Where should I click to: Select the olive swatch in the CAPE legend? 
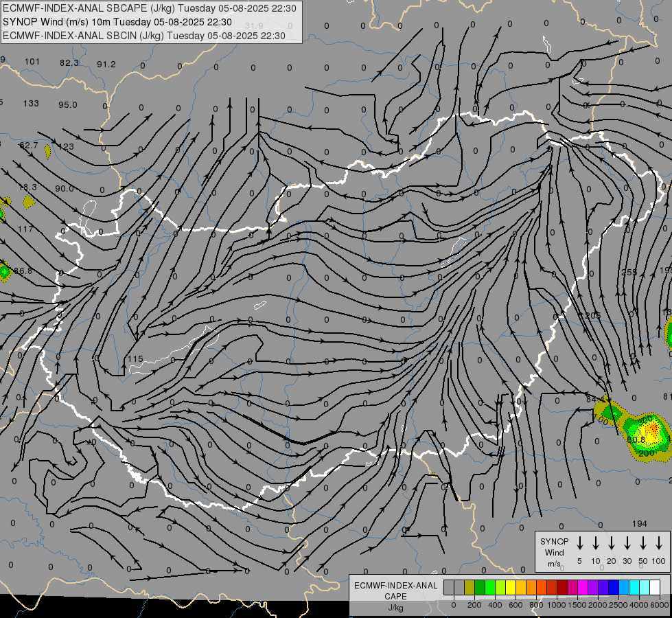coord(470,588)
